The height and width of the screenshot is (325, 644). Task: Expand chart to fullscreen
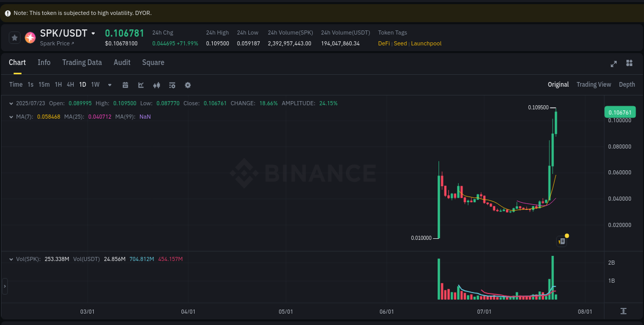click(x=614, y=63)
